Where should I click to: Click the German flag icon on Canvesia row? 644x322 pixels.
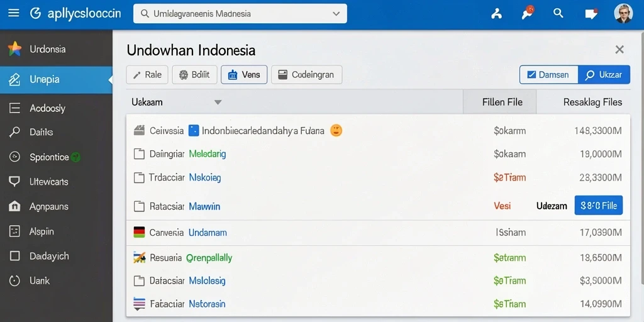pyautogui.click(x=139, y=232)
